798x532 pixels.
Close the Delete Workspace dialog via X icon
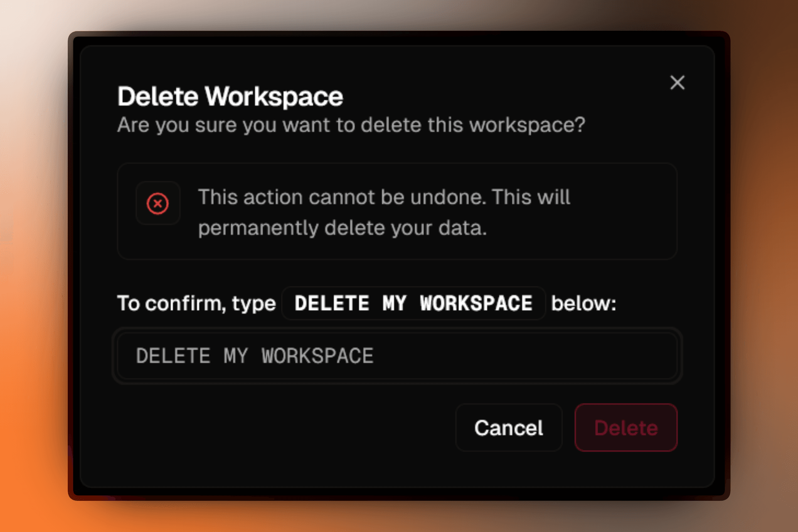pyautogui.click(x=677, y=83)
